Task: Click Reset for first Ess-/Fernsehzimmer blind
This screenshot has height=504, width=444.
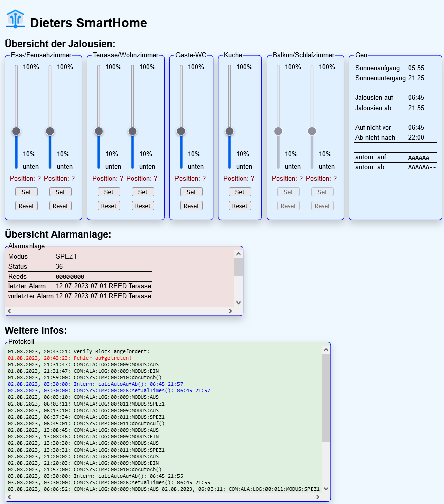Action: coord(26,206)
